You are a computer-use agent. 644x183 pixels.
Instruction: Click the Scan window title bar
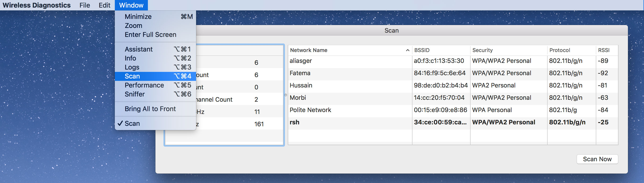[x=391, y=30]
